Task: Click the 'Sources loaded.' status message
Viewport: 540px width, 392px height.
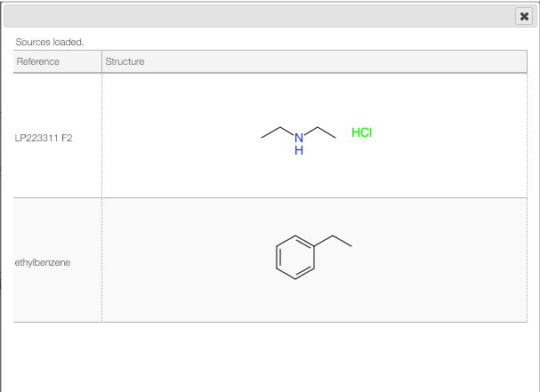Action: [x=50, y=42]
